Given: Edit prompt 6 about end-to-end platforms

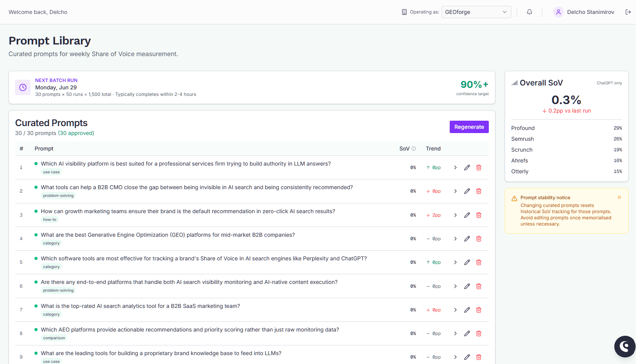Looking at the screenshot, I should (467, 286).
